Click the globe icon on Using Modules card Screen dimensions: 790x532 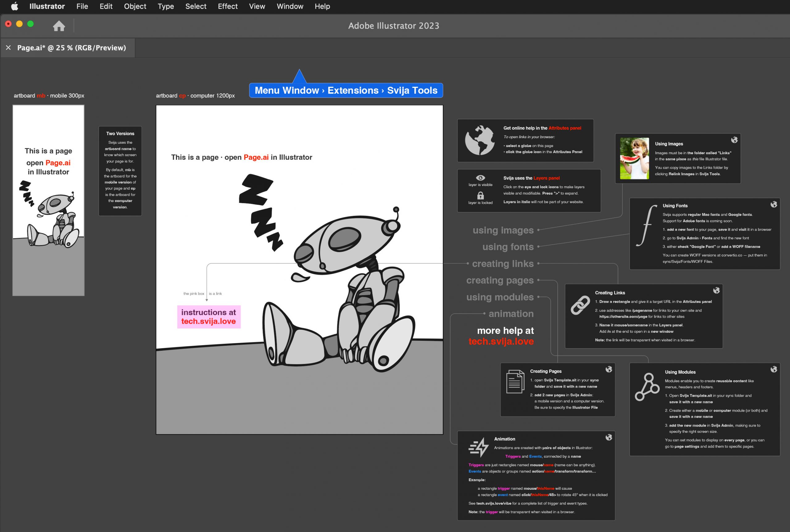click(774, 369)
